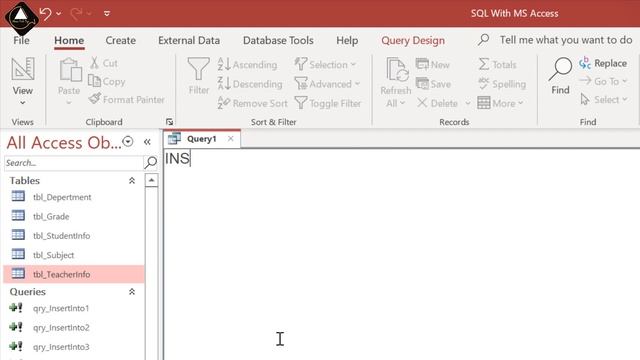Select the Query1 document tab
This screenshot has height=360, width=640.
click(201, 139)
